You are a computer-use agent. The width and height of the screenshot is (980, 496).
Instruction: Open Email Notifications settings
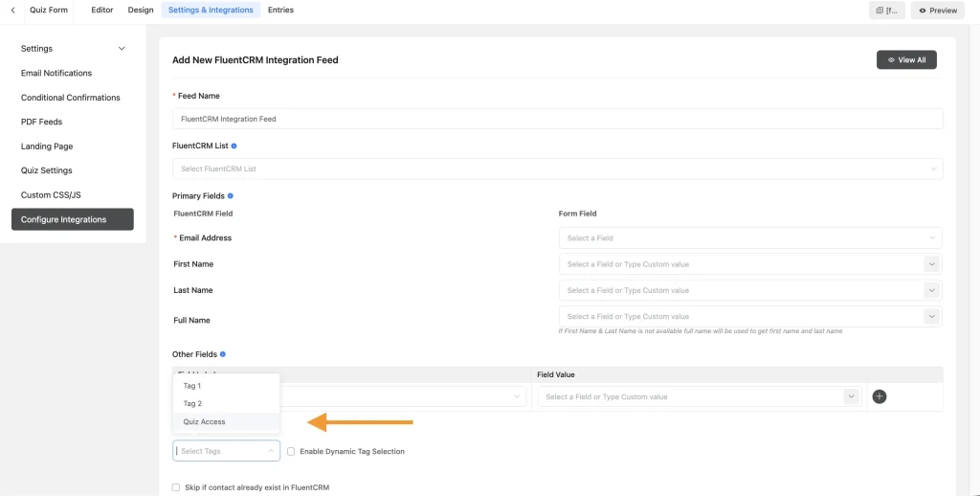(x=56, y=73)
